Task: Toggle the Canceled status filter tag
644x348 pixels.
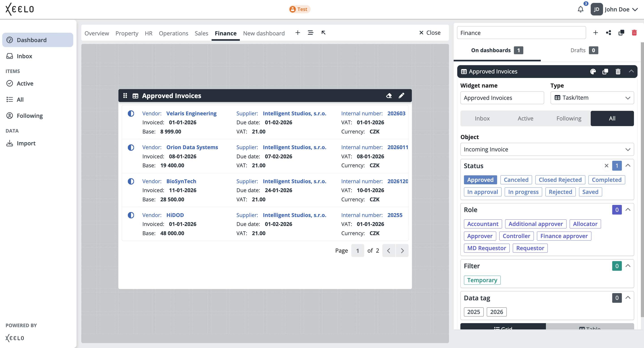Action: pos(516,180)
